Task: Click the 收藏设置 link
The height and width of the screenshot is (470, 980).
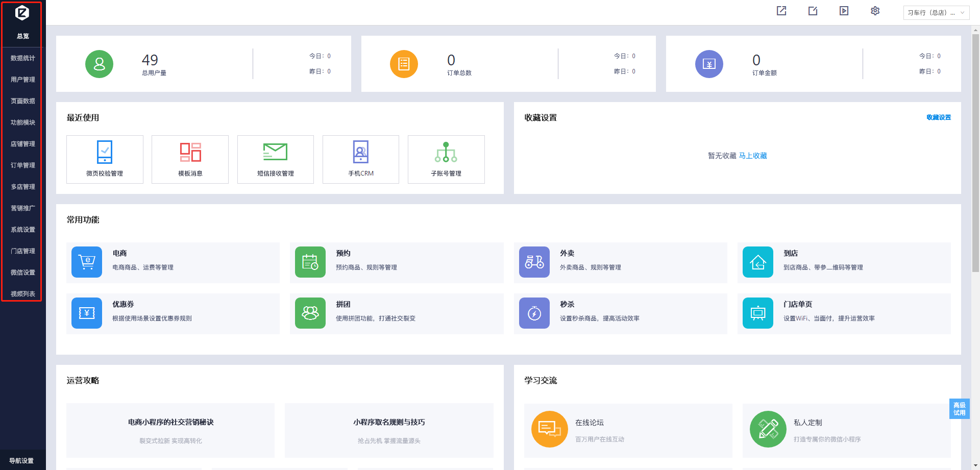Action: tap(938, 117)
